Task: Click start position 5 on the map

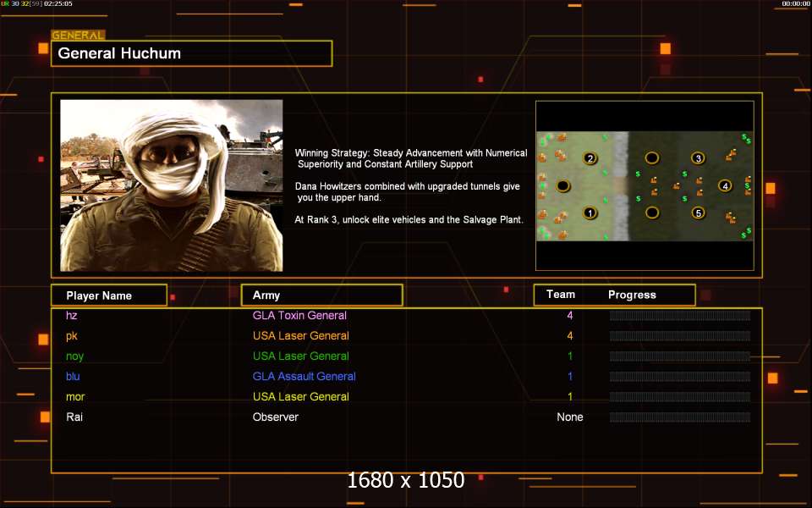Action: click(698, 213)
